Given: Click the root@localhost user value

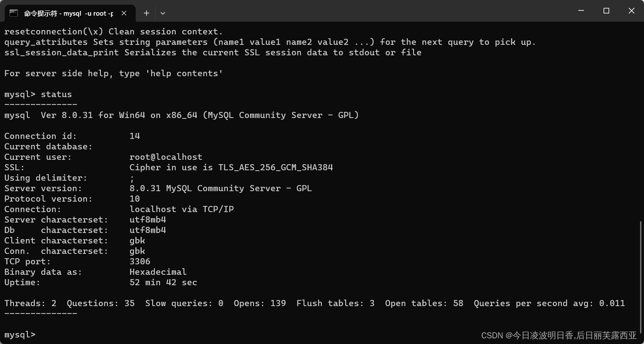Looking at the screenshot, I should (165, 157).
